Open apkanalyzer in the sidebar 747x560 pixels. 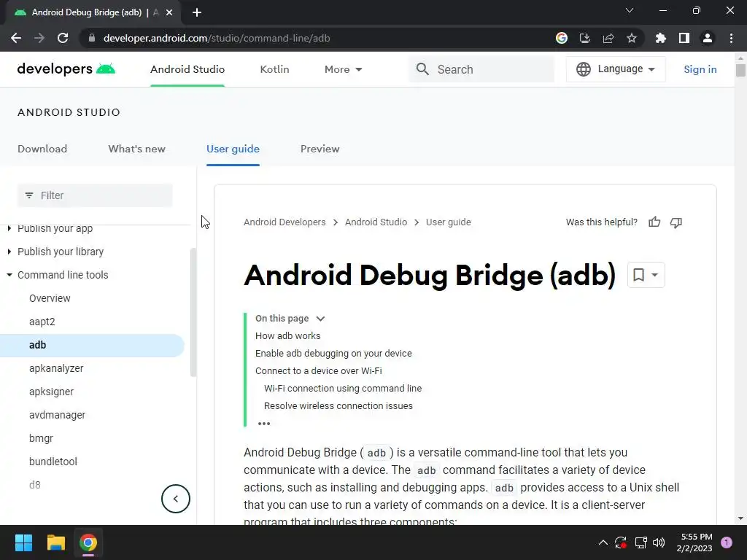tap(56, 368)
